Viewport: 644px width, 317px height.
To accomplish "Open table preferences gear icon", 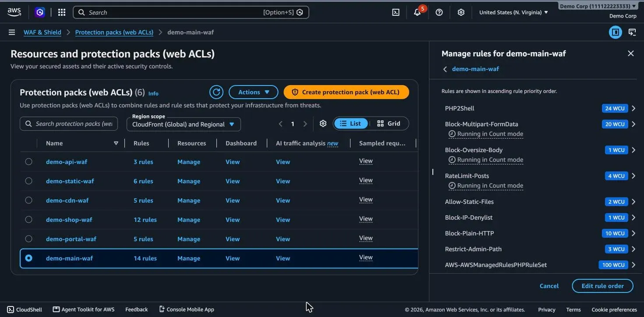I will [323, 124].
